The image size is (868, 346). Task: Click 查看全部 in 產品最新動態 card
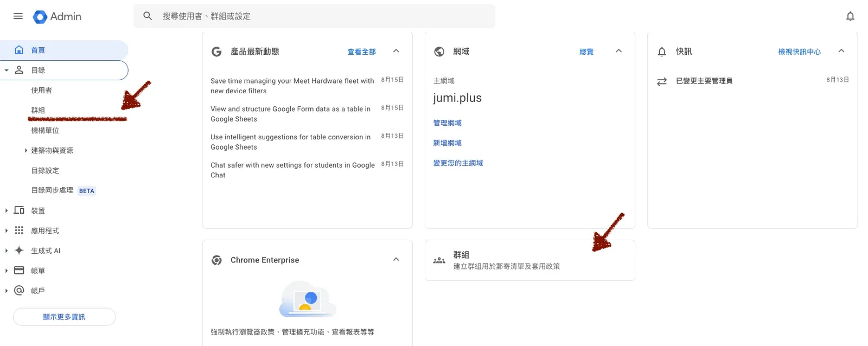[362, 52]
